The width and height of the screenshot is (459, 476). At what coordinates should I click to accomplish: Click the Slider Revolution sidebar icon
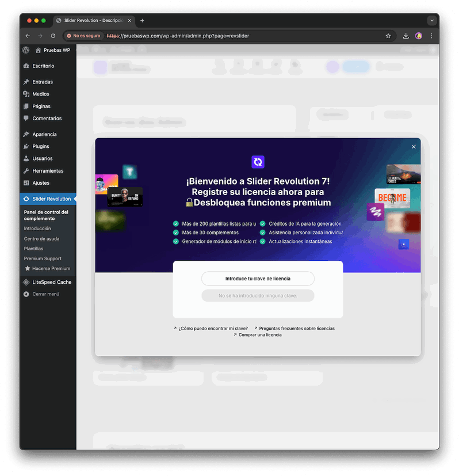pyautogui.click(x=26, y=199)
